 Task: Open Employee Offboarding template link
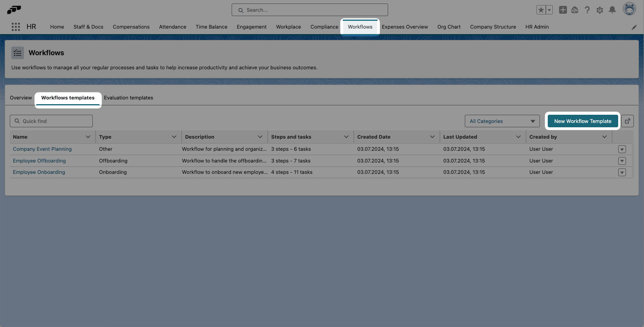[39, 161]
